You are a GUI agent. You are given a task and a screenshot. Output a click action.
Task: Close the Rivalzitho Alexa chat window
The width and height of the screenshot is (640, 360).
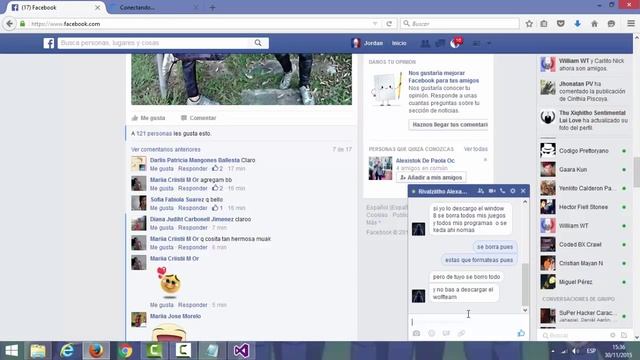click(x=523, y=191)
